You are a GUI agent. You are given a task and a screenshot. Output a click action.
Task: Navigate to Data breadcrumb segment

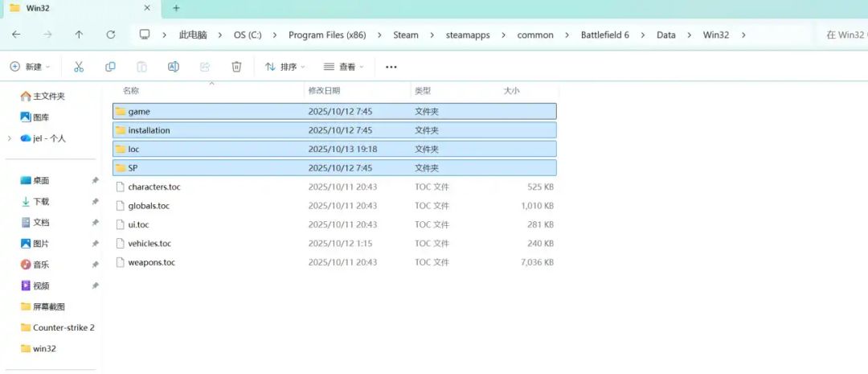point(666,35)
